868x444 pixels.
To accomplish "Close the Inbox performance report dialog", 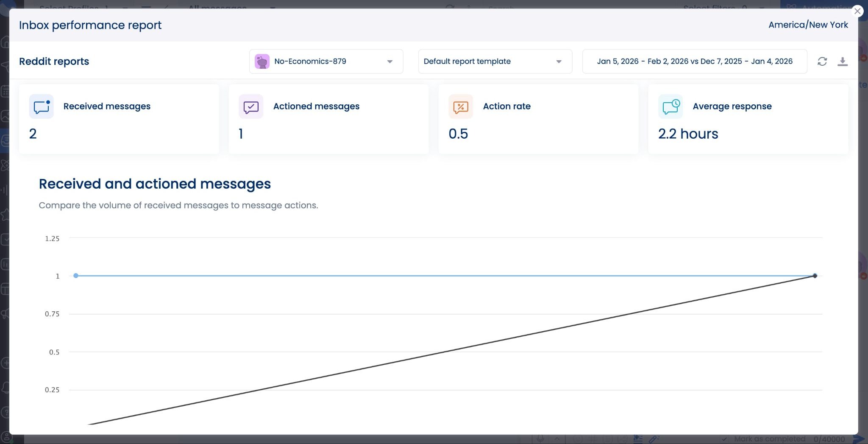I will tap(858, 11).
